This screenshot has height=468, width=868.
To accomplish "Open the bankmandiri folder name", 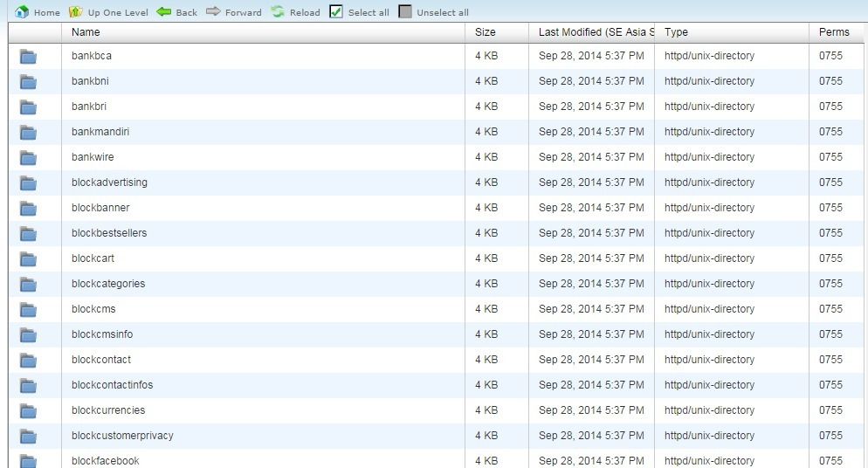I will click(x=100, y=132).
